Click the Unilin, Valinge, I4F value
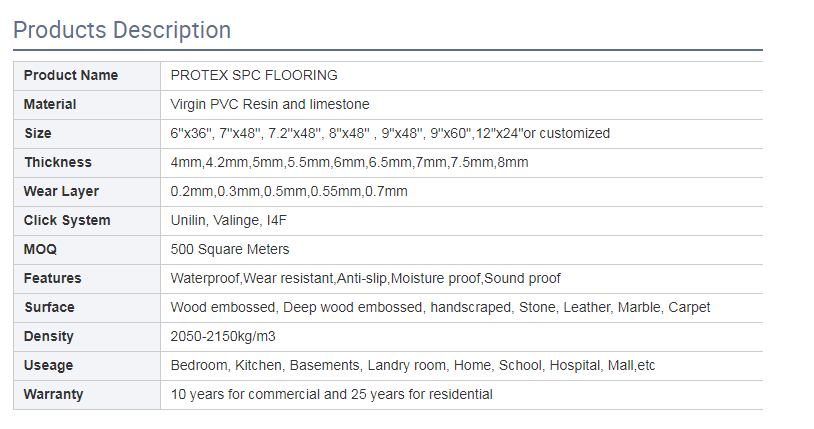Image resolution: width=814 pixels, height=429 pixels. (230, 220)
